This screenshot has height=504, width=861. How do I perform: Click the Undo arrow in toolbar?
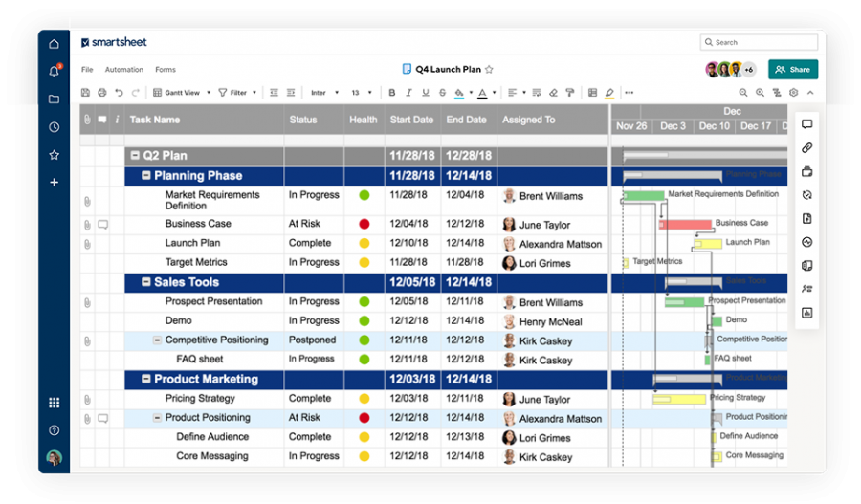click(119, 93)
